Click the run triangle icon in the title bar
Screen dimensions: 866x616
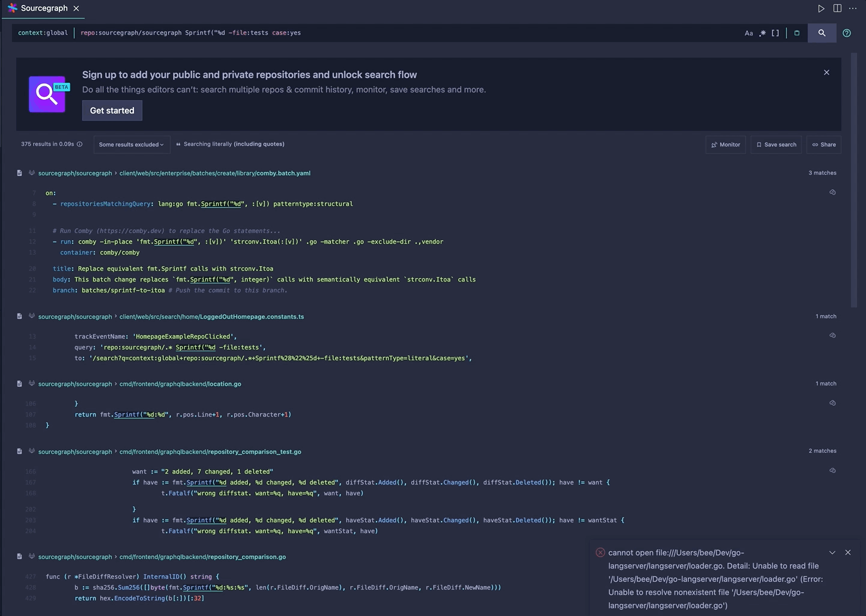tap(821, 8)
